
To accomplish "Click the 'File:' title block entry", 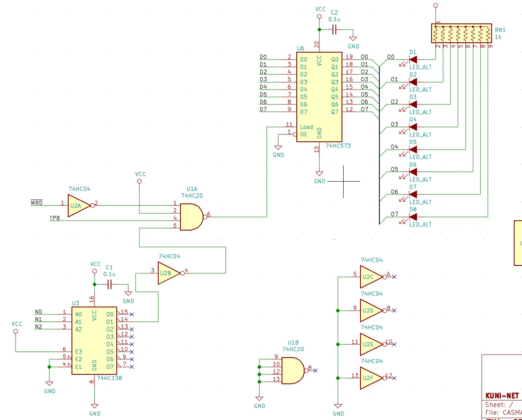I will point(504,413).
